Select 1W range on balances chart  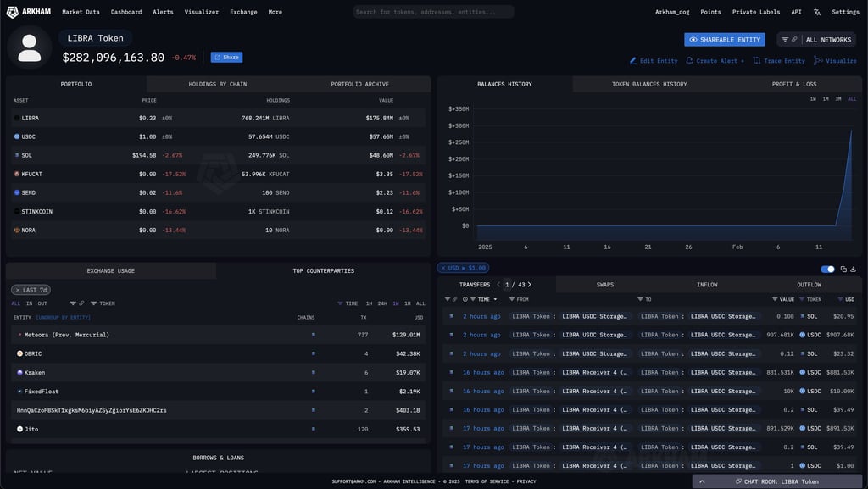(813, 99)
